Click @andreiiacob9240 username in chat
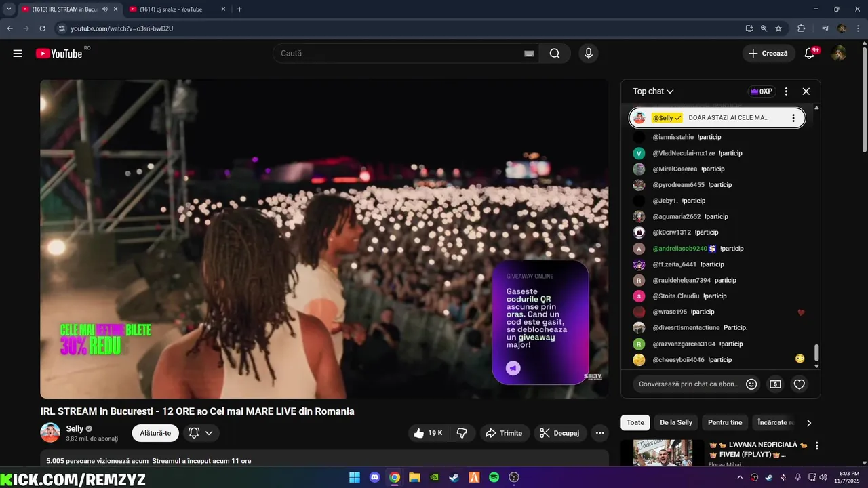This screenshot has width=868, height=488. tap(679, 249)
